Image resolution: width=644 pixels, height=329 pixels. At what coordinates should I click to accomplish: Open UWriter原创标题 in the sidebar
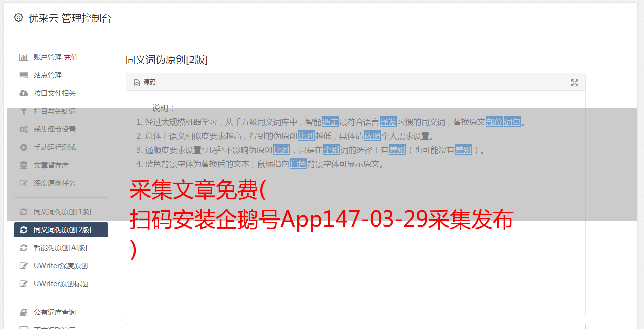click(x=61, y=284)
